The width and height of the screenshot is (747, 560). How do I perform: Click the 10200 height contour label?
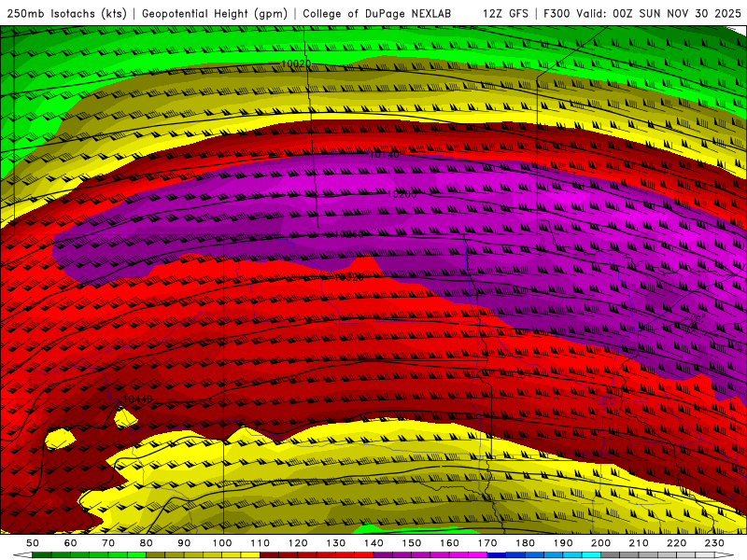[x=402, y=194]
